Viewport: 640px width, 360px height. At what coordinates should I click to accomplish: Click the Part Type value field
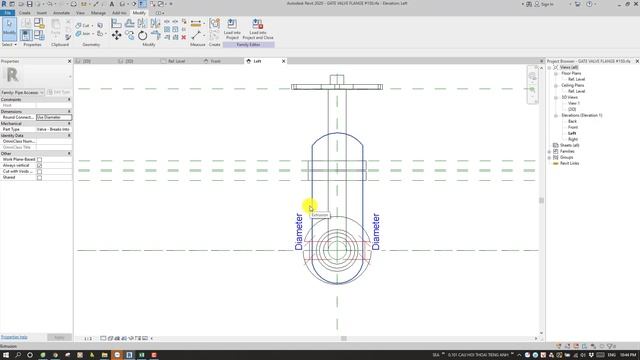(x=54, y=129)
